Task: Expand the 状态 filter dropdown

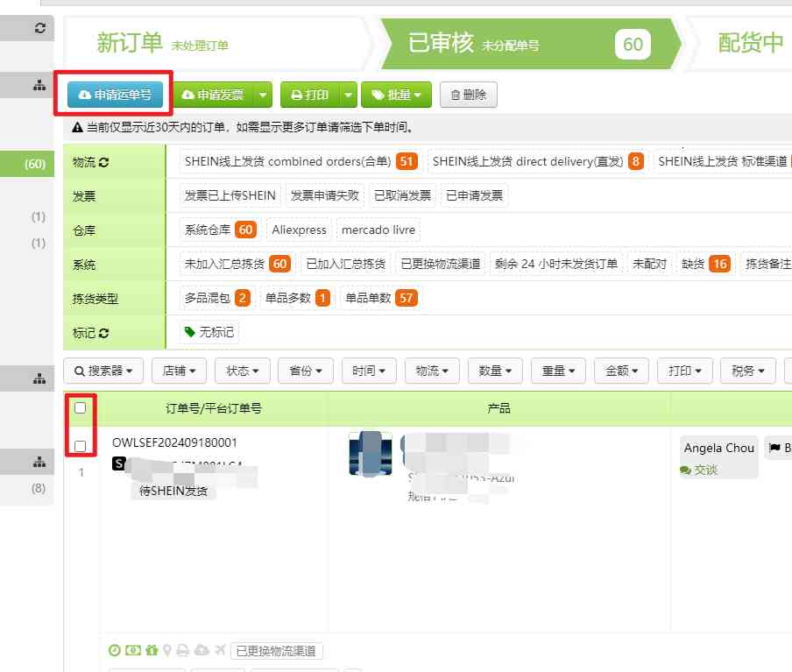Action: pyautogui.click(x=242, y=370)
